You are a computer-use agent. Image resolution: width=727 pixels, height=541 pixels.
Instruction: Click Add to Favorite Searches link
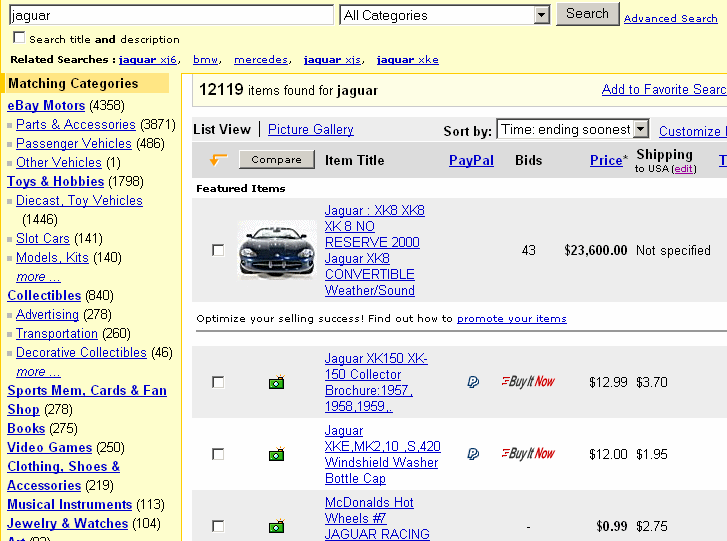pyautogui.click(x=664, y=89)
